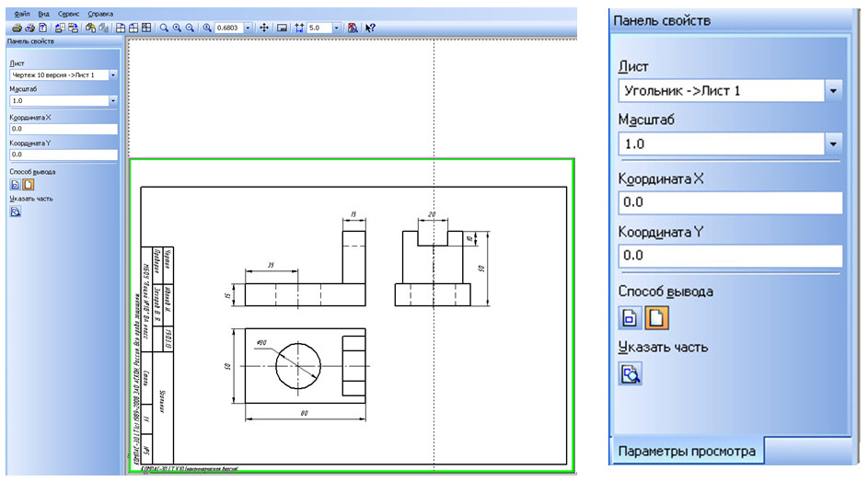Toggle first output method icon in enlarged panel

coord(630,318)
